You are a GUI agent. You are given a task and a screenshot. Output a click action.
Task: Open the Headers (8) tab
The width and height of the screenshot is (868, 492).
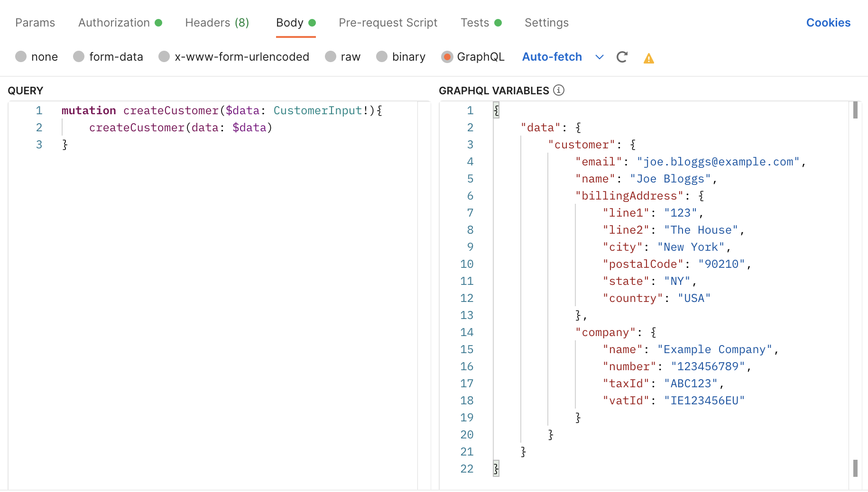(217, 23)
